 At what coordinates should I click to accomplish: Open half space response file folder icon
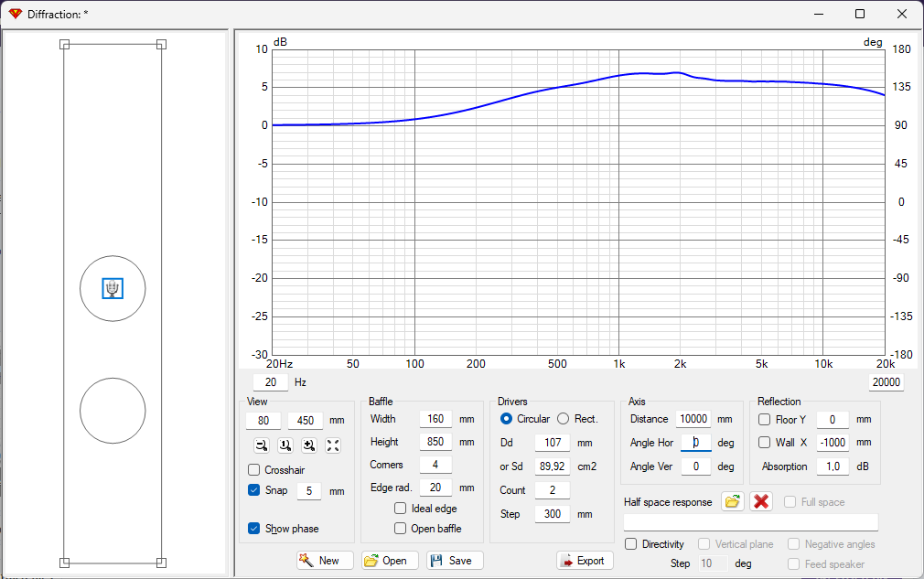[x=733, y=502]
